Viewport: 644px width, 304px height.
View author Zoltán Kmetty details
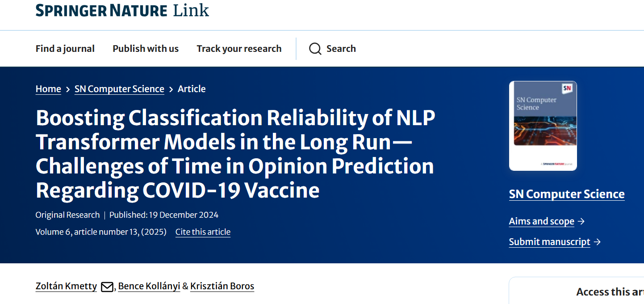point(66,286)
